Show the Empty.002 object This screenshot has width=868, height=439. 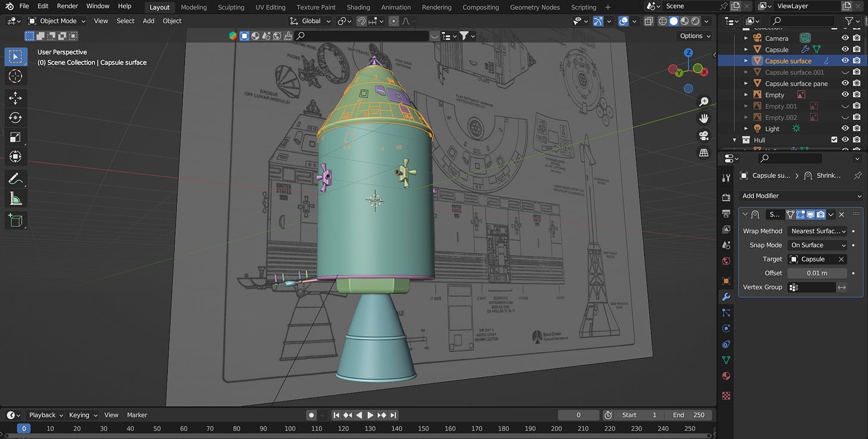point(845,117)
